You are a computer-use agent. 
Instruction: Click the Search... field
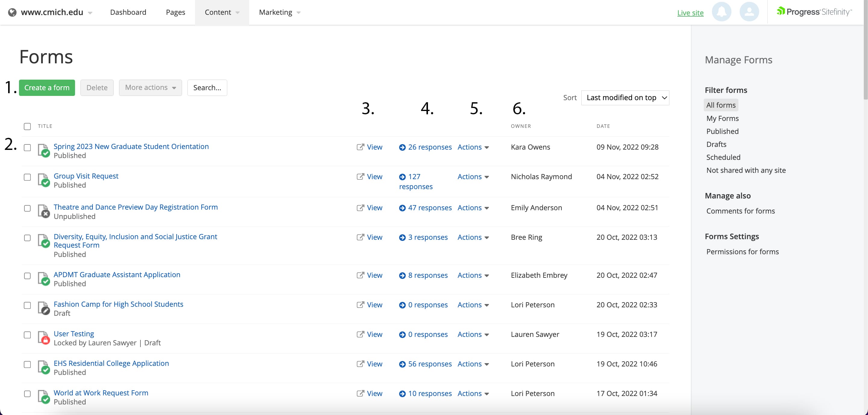click(x=207, y=88)
